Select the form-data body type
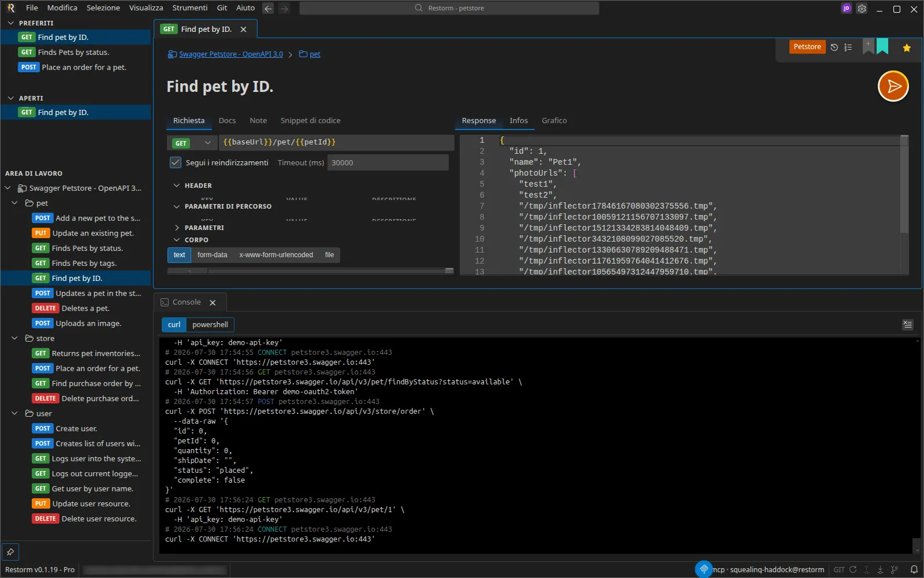 [x=212, y=255]
